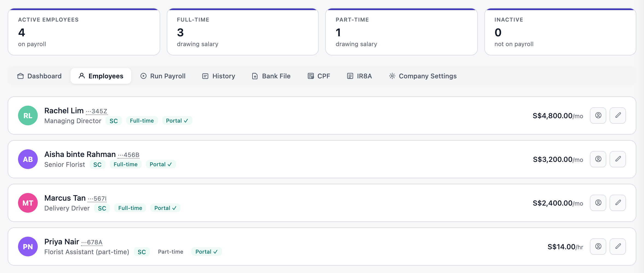Edit Aisha binte Rahman's record pencil icon
This screenshot has height=273, width=644.
(618, 159)
